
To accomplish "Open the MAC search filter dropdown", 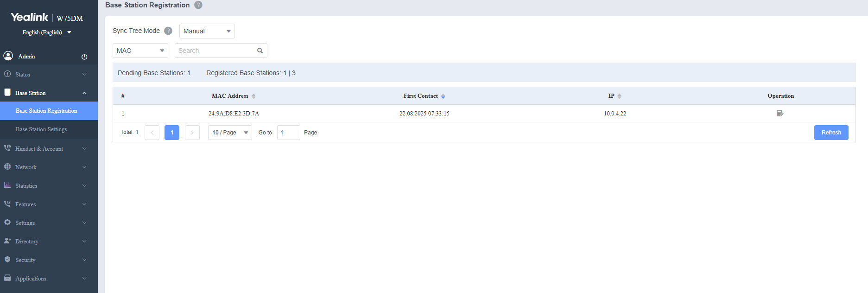I will pyautogui.click(x=140, y=51).
